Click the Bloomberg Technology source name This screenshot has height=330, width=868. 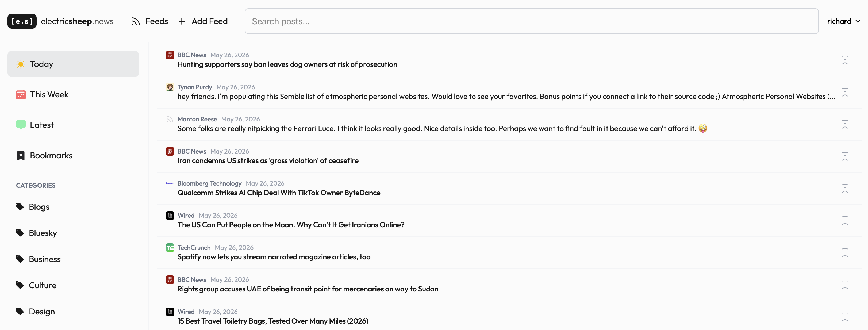[209, 183]
